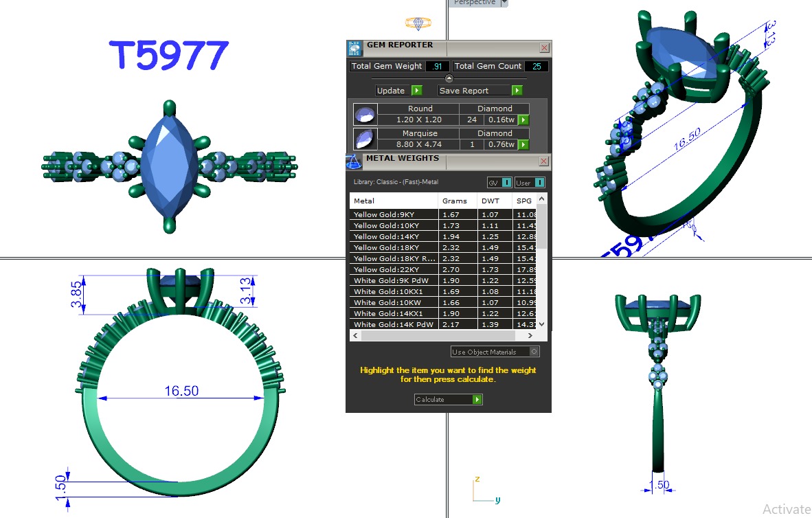The width and height of the screenshot is (812, 518).
Task: Toggle the GV library switch
Action: coord(506,182)
